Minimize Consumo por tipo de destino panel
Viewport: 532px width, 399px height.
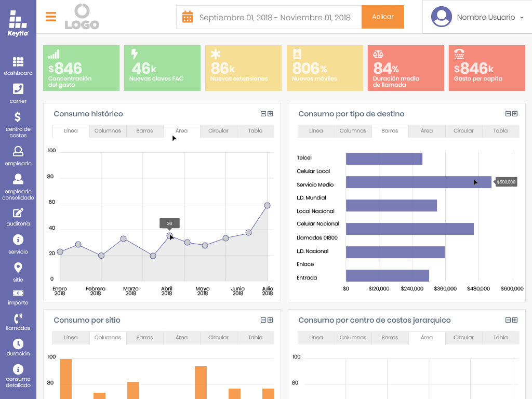point(508,114)
